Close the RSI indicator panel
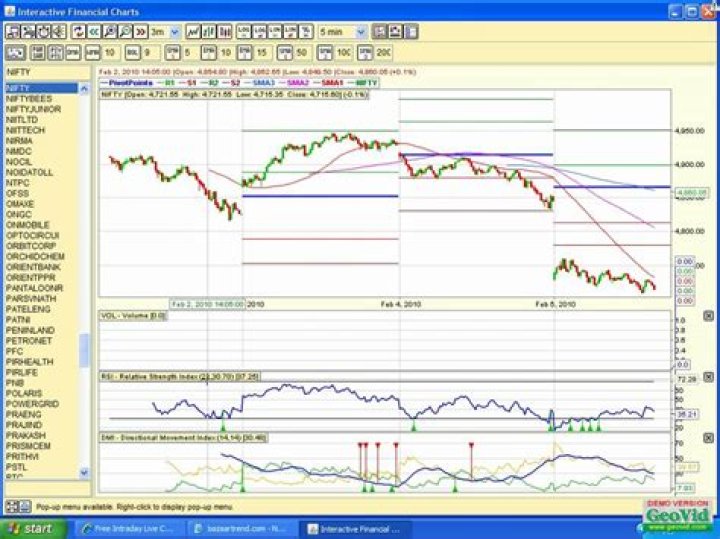Image resolution: width=720 pixels, height=539 pixels. [x=709, y=377]
